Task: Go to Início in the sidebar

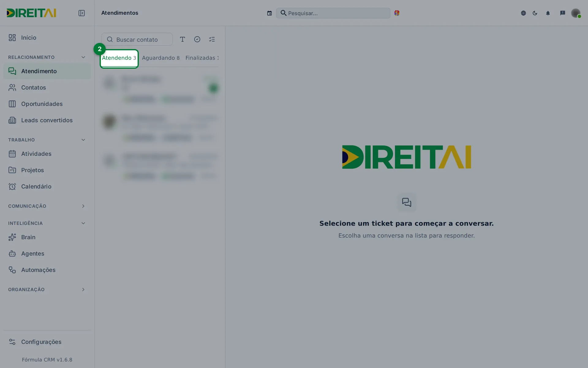Action: pos(47,38)
